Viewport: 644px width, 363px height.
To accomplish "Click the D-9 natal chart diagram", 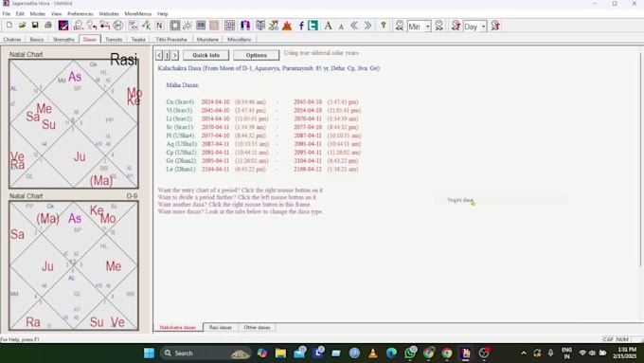I will (x=74, y=265).
